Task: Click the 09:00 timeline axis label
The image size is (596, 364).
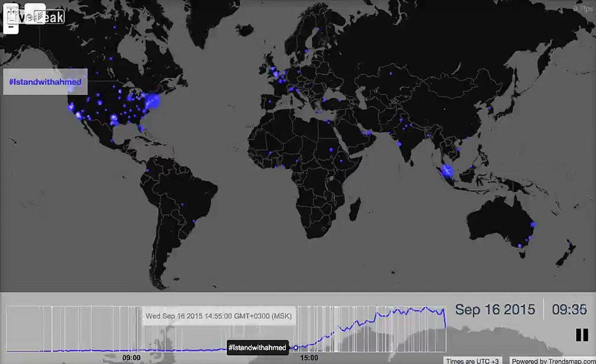Action: pyautogui.click(x=131, y=357)
